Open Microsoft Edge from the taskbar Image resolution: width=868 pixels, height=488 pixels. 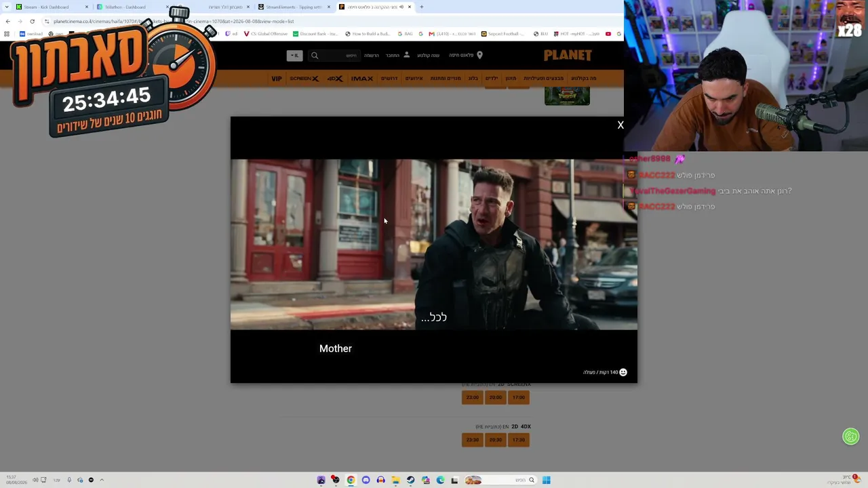(440, 480)
